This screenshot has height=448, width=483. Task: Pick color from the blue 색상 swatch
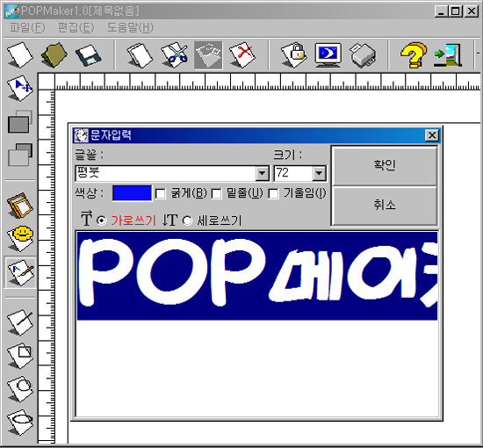tap(132, 193)
